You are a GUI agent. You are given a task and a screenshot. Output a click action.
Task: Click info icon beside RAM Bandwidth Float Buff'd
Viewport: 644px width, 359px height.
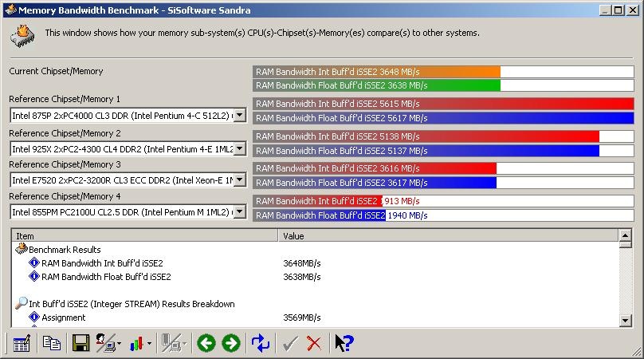(x=34, y=276)
